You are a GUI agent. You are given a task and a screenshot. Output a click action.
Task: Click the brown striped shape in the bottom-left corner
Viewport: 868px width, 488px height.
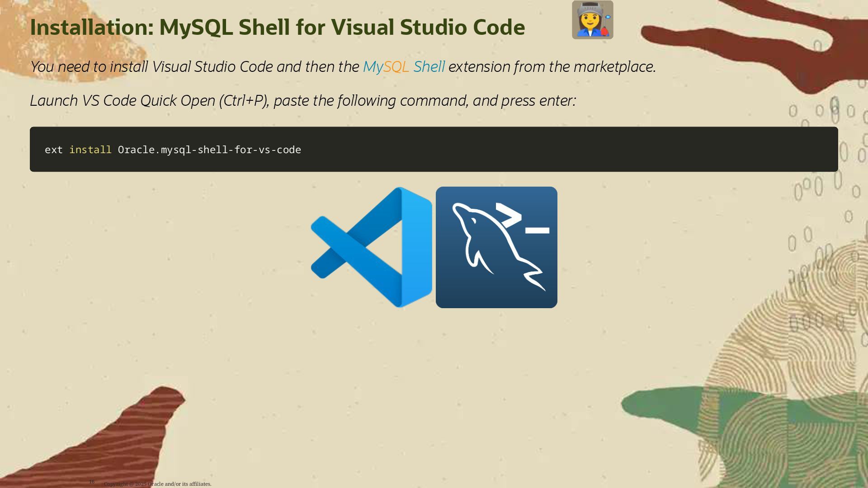[113, 443]
